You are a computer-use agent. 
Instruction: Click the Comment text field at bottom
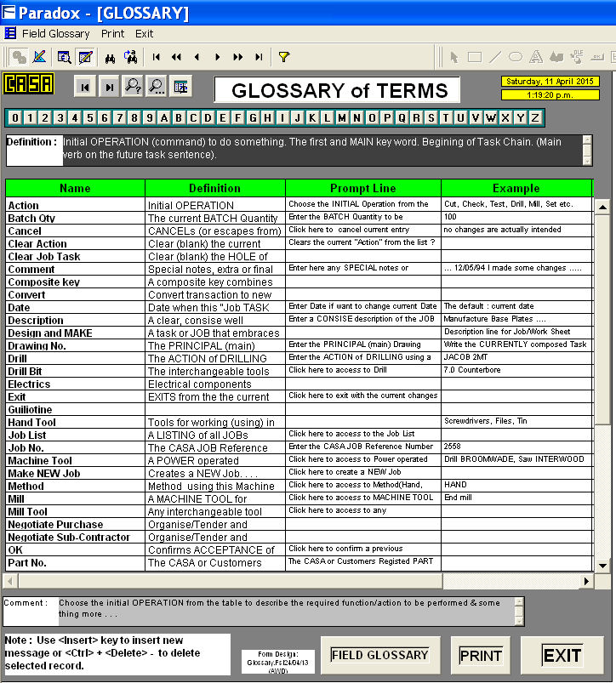285,612
